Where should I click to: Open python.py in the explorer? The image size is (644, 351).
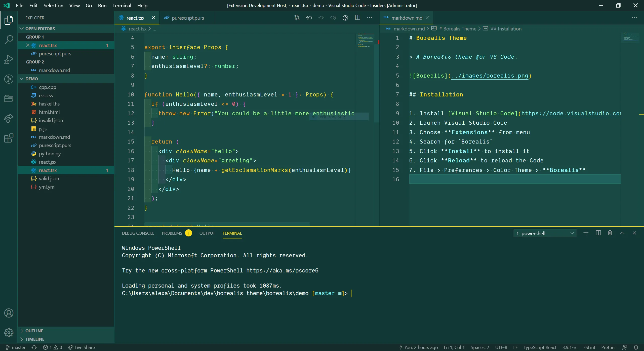point(66,154)
